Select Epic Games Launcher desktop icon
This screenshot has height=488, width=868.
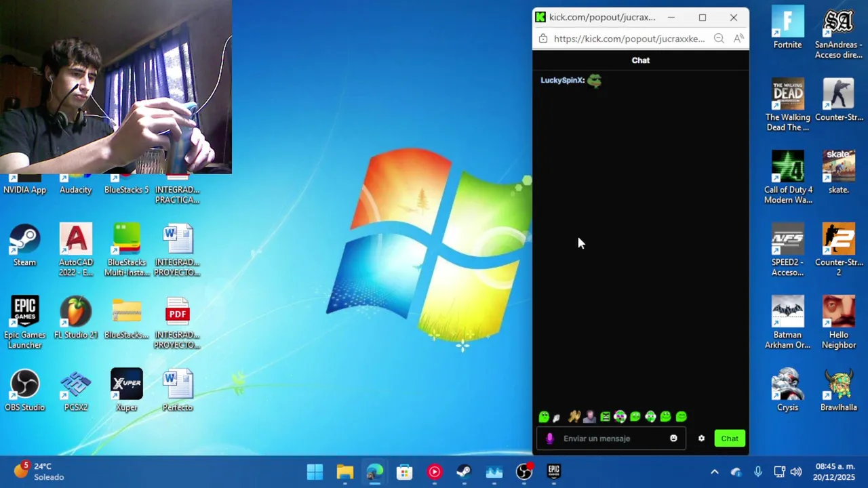pos(25,323)
